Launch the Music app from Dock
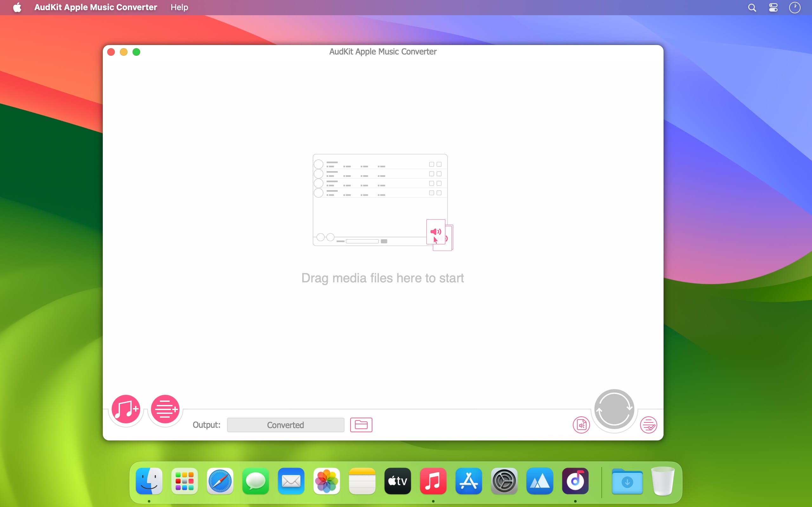The height and width of the screenshot is (507, 812). tap(433, 481)
